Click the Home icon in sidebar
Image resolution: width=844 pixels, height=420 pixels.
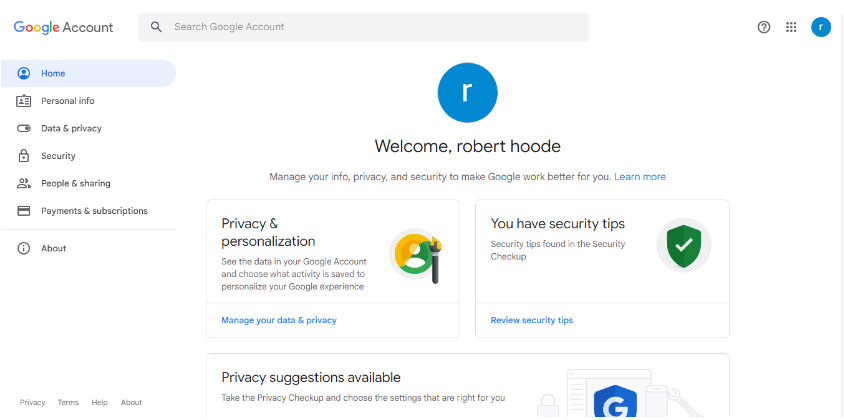click(23, 73)
